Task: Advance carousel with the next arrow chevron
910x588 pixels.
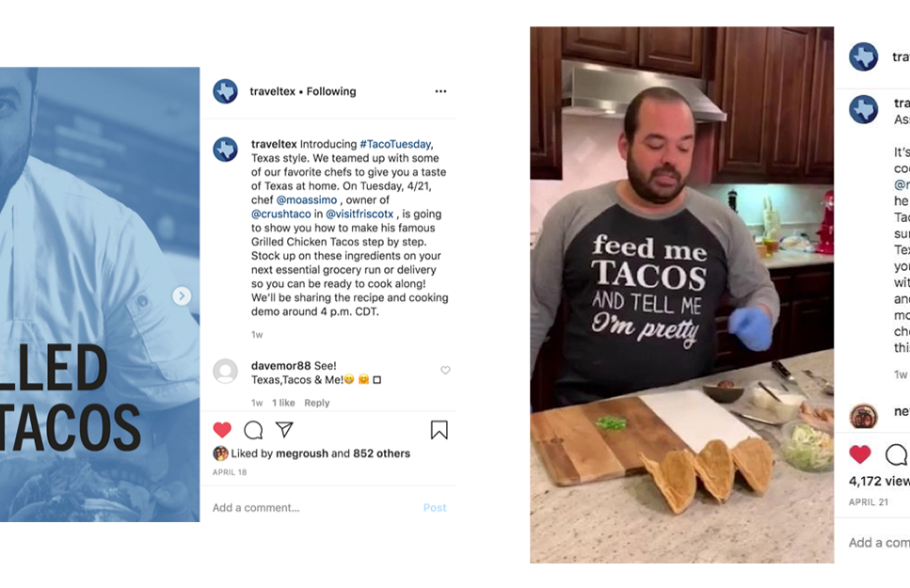Action: (x=182, y=296)
